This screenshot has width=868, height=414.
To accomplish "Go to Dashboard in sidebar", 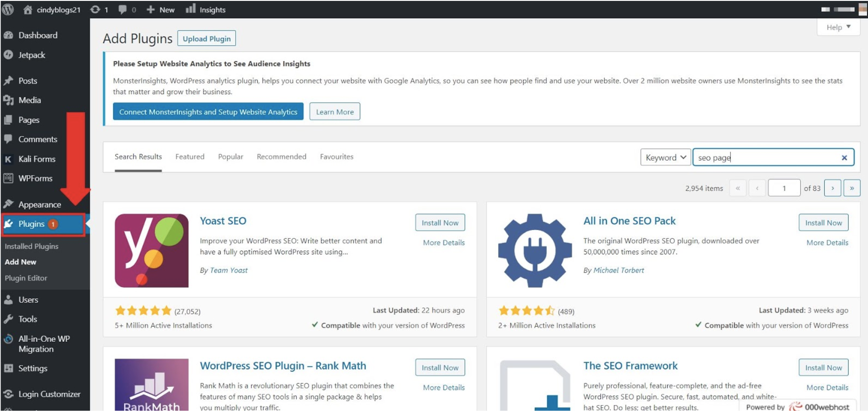I will [x=38, y=35].
